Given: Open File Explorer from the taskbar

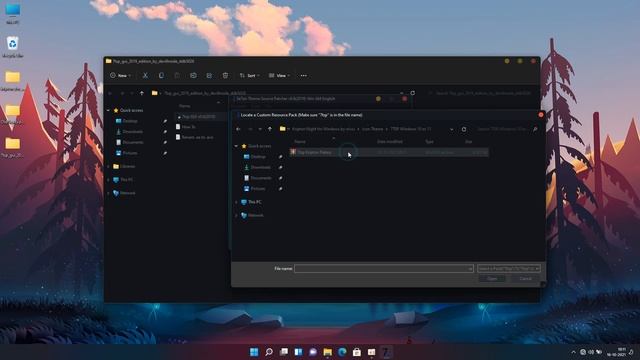Looking at the screenshot, I should [x=327, y=352].
